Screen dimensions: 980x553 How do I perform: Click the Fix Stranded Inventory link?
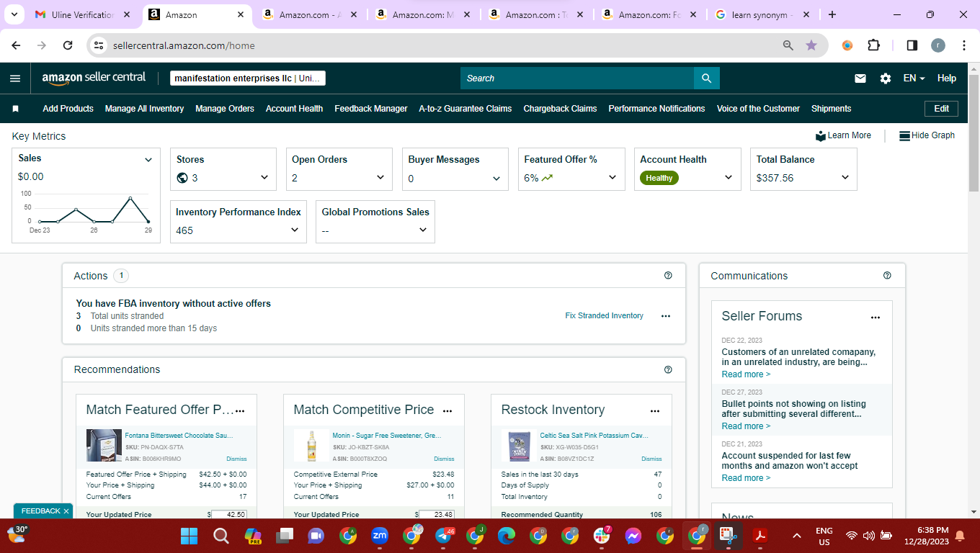click(605, 316)
